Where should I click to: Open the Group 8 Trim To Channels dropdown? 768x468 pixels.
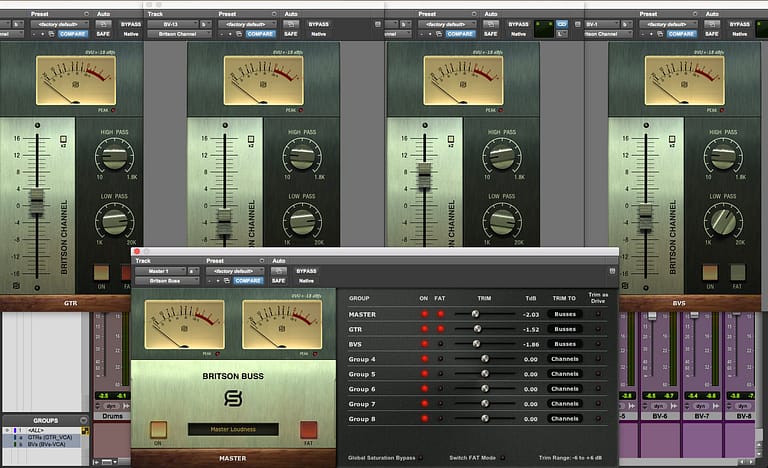(x=565, y=418)
